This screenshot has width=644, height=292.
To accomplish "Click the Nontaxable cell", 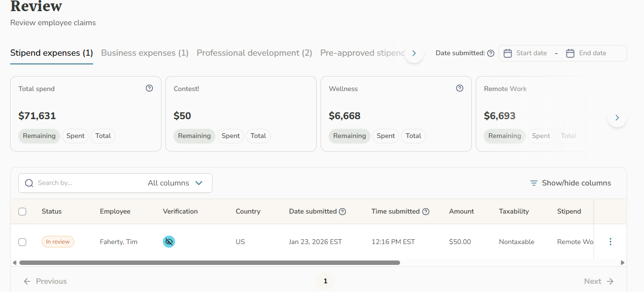I will pos(516,242).
